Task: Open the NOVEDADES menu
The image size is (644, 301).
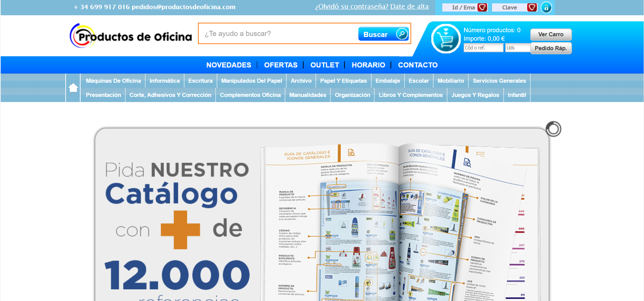Action: coord(229,65)
